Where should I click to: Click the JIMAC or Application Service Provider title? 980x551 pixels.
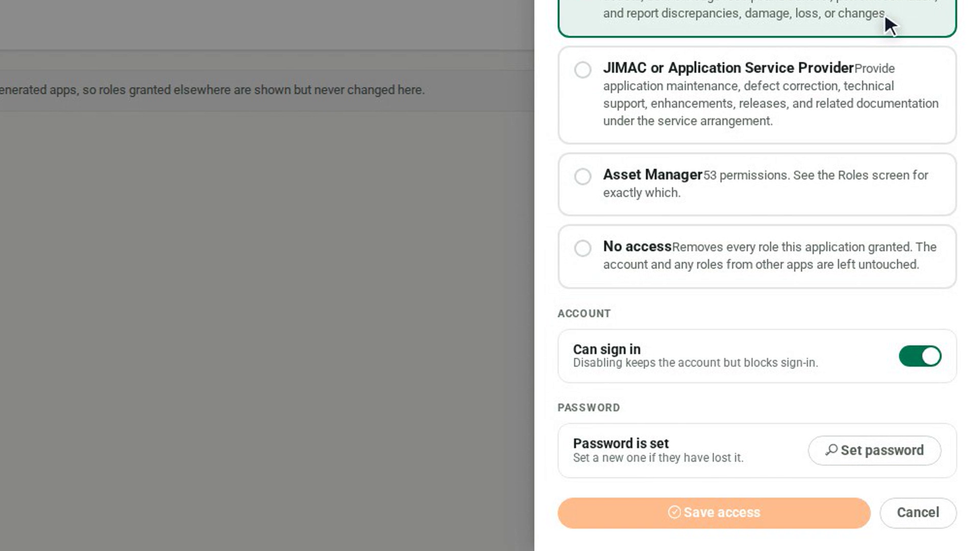click(x=728, y=68)
